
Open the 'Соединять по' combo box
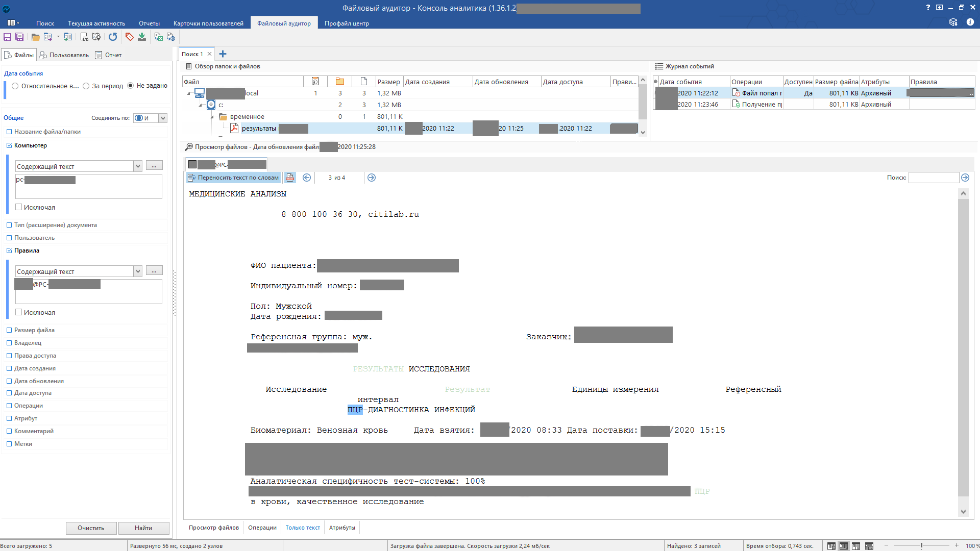163,118
